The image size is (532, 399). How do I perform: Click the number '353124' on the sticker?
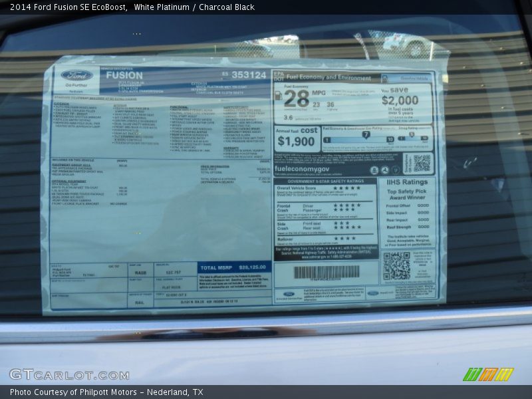point(249,75)
